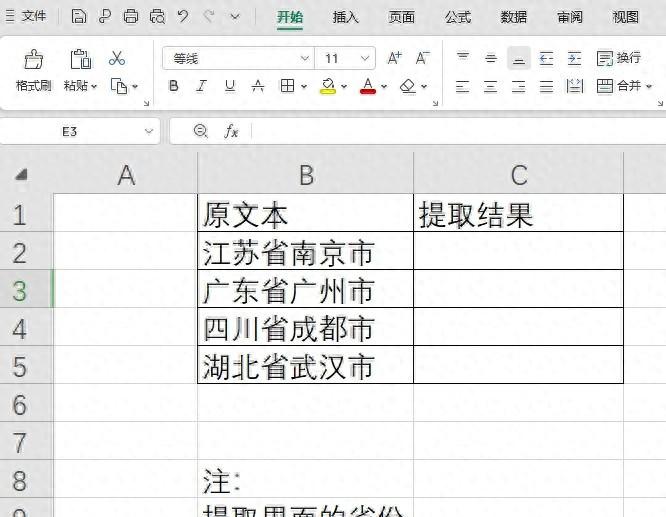This screenshot has width=666, height=517.
Task: Click the save icon in quick toolbar
Action: point(79,17)
